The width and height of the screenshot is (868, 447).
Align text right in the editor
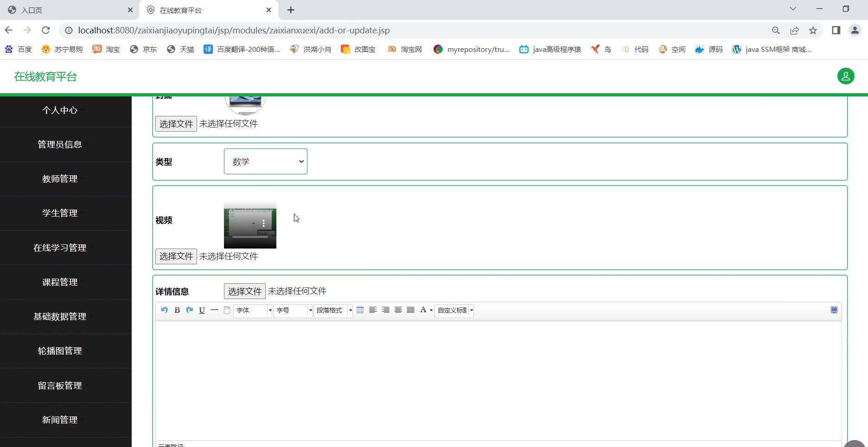pos(385,310)
